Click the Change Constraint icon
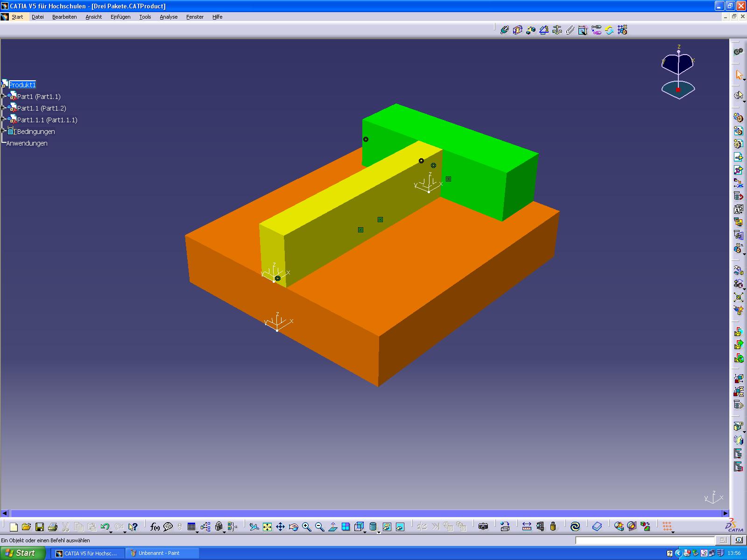The image size is (747, 560). coord(609,30)
